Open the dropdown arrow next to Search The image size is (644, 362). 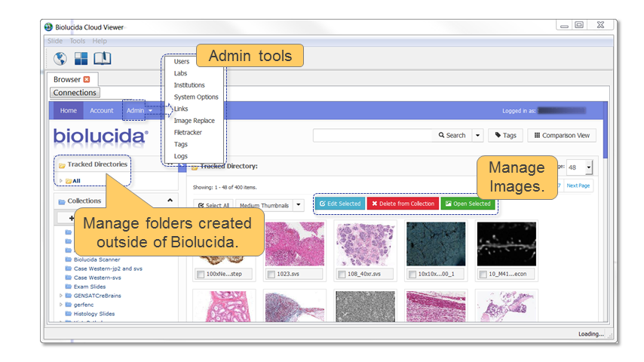click(x=477, y=135)
